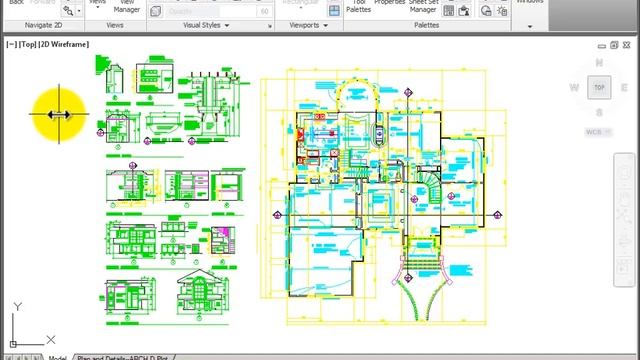Click the Back navigation button
Screen dimensions: 640x360
pyautogui.click(x=16, y=2)
